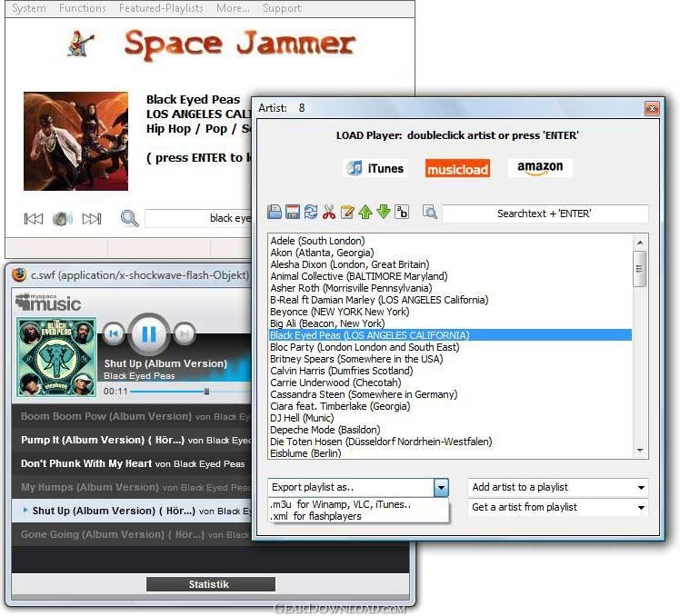
Task: Click the blue refresh arrows icon
Action: [x=311, y=212]
